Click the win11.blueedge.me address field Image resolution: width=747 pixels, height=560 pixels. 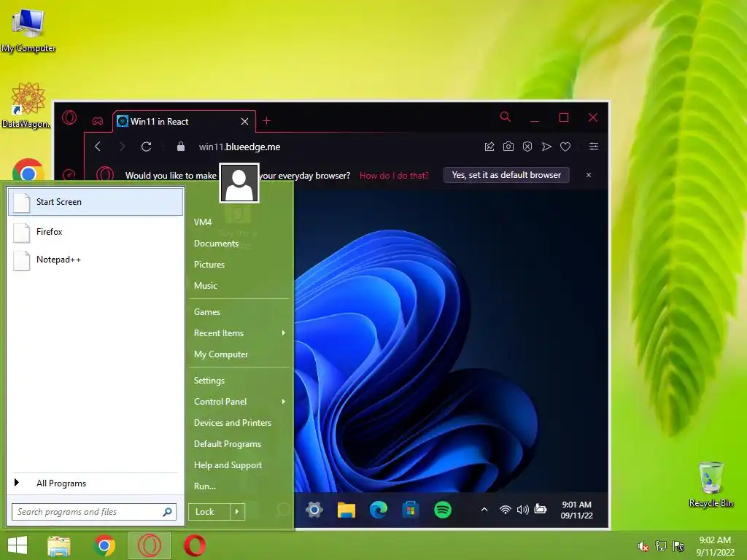239,147
